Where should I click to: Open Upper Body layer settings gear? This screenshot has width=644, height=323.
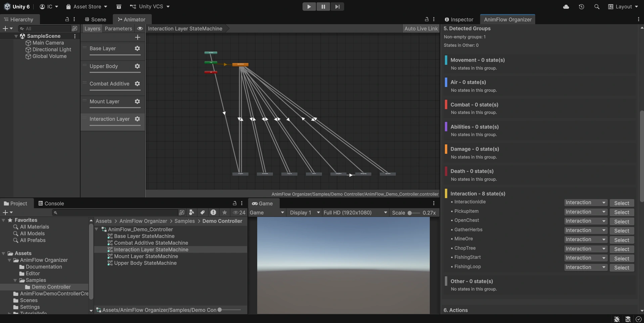coord(137,66)
